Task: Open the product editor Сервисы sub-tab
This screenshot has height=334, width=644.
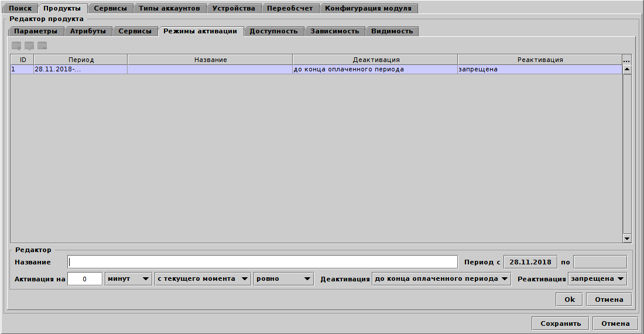Action: [135, 31]
